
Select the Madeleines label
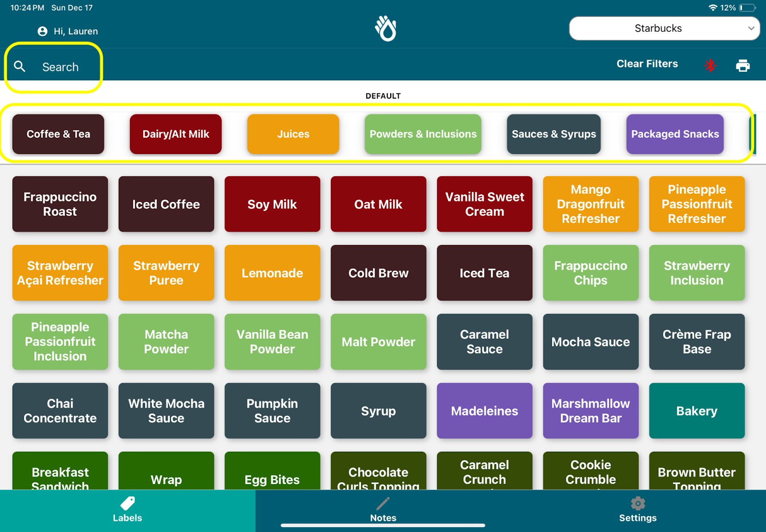[484, 411]
